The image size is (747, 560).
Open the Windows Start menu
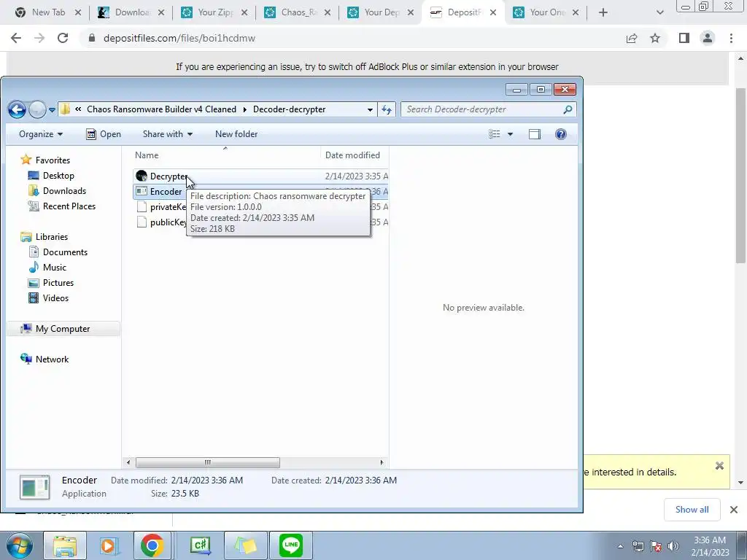19,545
